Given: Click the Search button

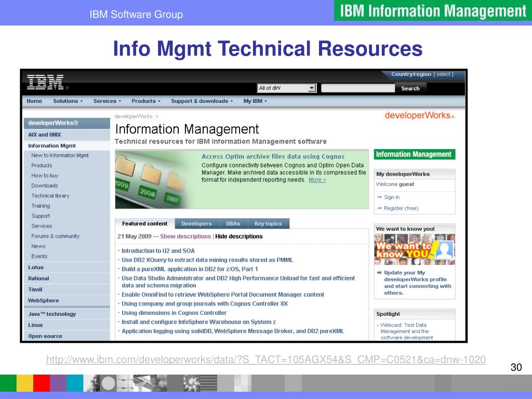Looking at the screenshot, I should 410,88.
